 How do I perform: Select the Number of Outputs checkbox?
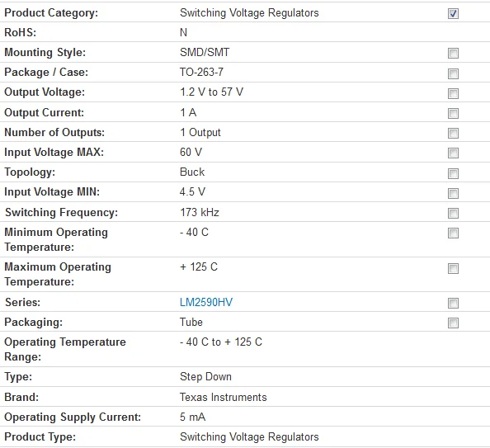(453, 133)
